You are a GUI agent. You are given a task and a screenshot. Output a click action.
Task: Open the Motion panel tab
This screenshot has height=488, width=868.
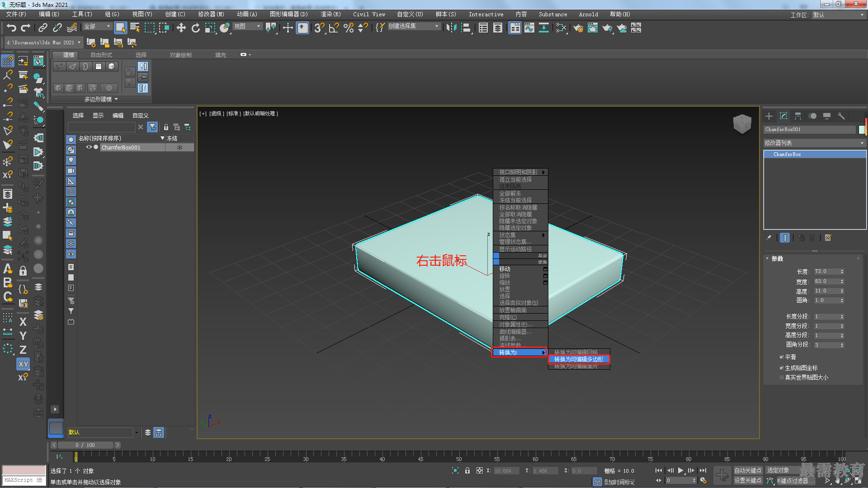pyautogui.click(x=812, y=116)
